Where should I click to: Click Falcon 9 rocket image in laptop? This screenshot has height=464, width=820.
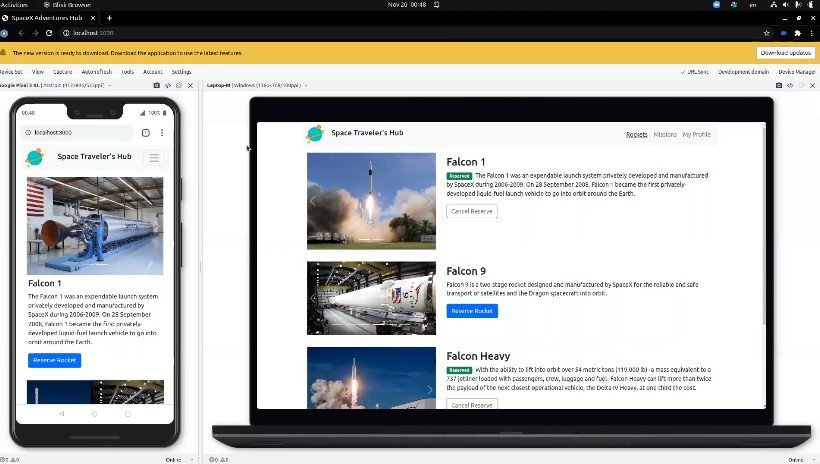pyautogui.click(x=371, y=298)
